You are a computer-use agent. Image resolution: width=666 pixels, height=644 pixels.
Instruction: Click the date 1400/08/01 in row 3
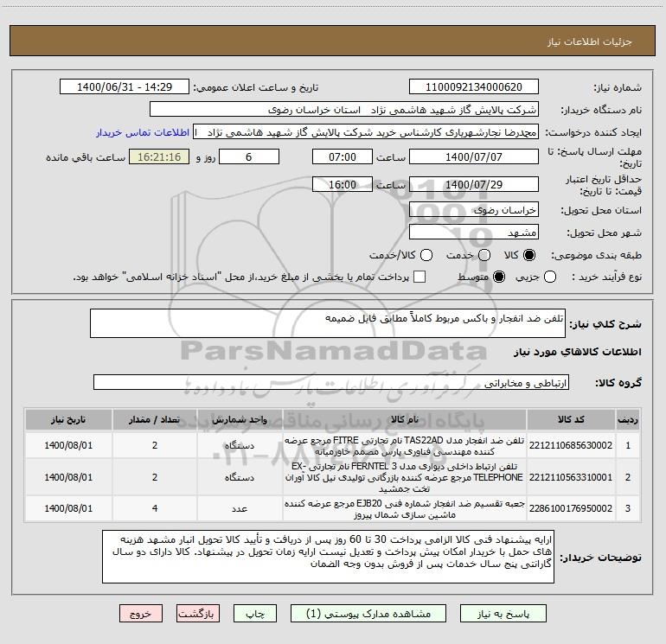68,508
